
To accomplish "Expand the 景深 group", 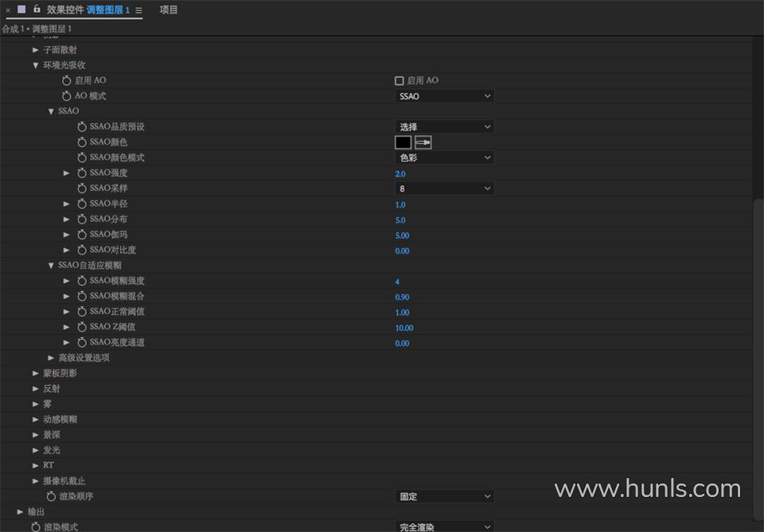I will [36, 435].
